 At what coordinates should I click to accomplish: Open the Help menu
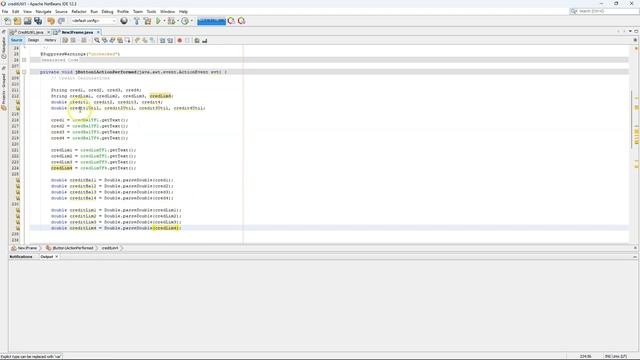pos(184,11)
